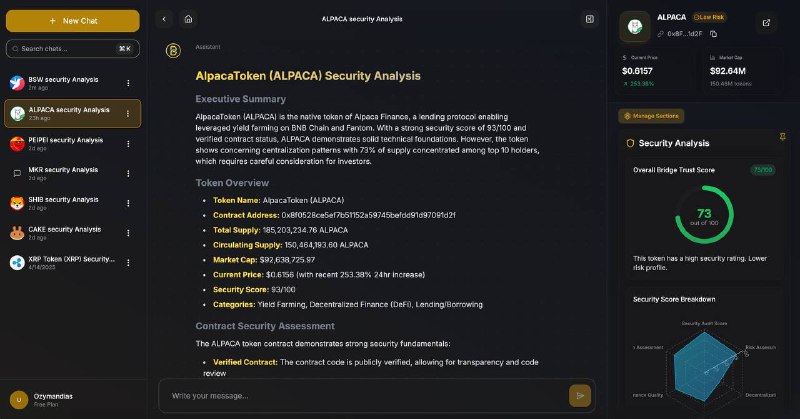Pin the Security Analysis section
Viewport: 800px width, 419px height.
click(x=782, y=137)
